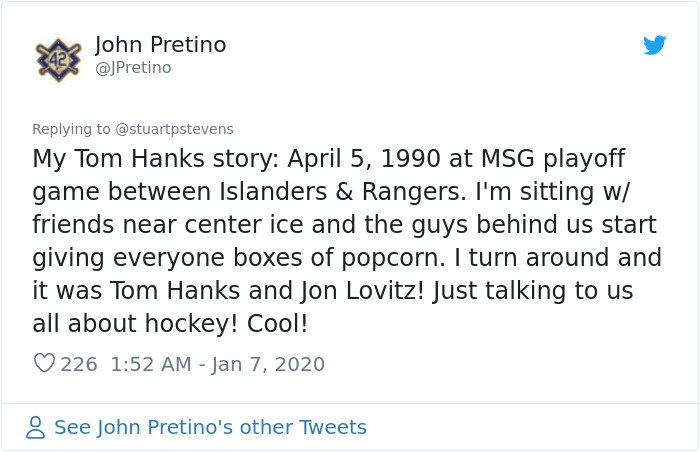The width and height of the screenshot is (700, 452).
Task: Open the 1:52 AM timestamp permalink
Action: pos(151,364)
